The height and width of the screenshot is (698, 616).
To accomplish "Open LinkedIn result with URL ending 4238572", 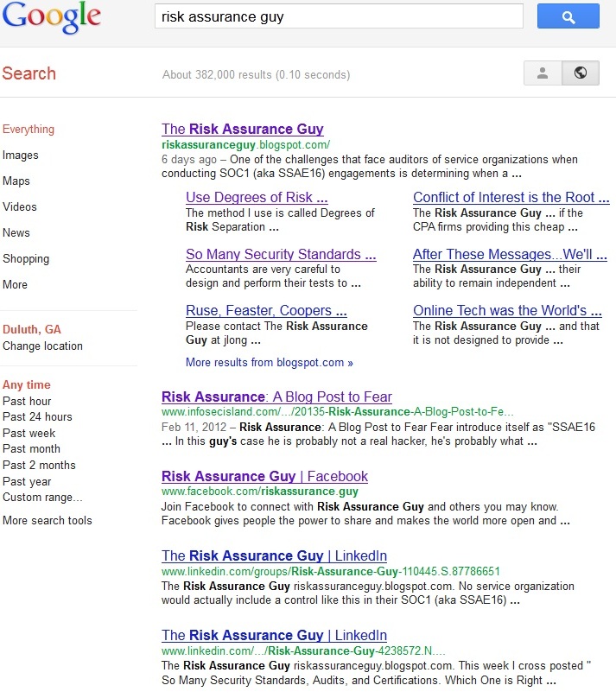I will click(x=274, y=635).
